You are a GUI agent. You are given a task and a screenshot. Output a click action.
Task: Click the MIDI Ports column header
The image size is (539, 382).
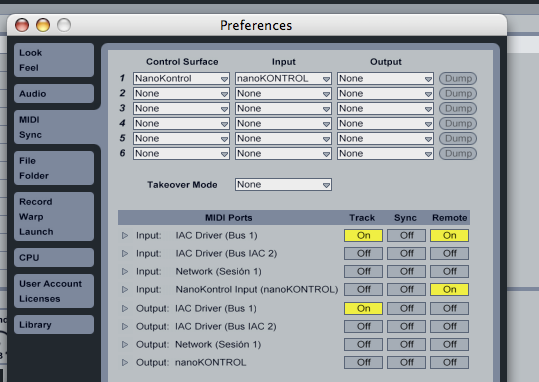[229, 218]
